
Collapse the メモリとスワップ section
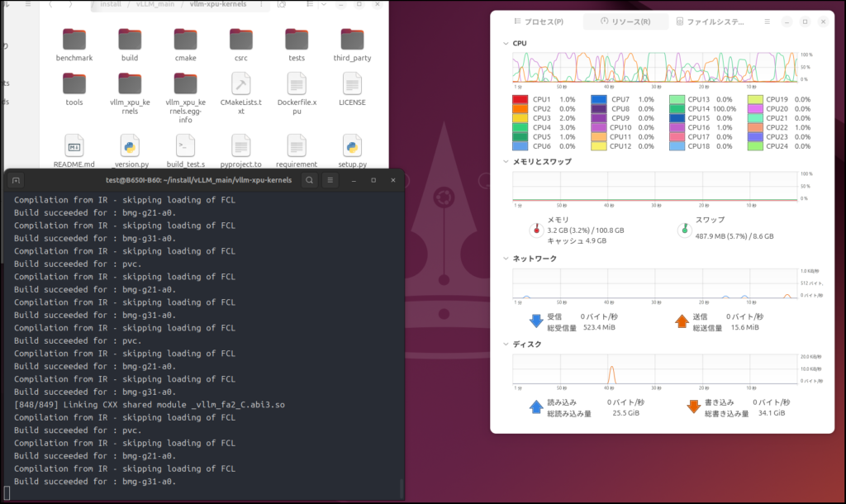506,162
